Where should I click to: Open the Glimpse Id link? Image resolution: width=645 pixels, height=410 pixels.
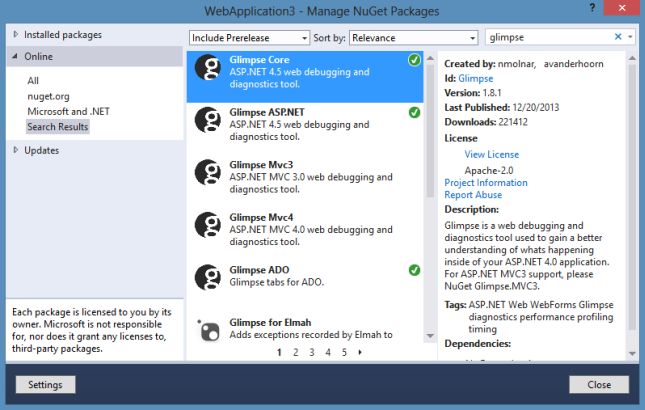476,78
